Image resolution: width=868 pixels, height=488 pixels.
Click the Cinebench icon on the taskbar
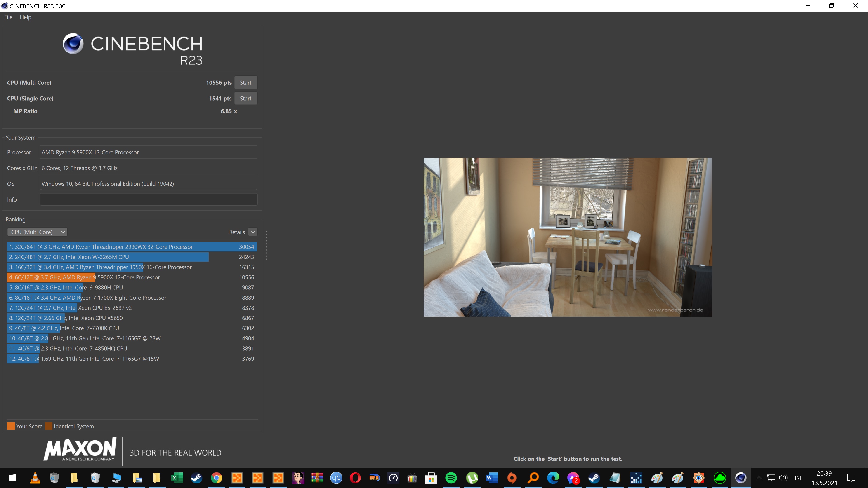740,478
